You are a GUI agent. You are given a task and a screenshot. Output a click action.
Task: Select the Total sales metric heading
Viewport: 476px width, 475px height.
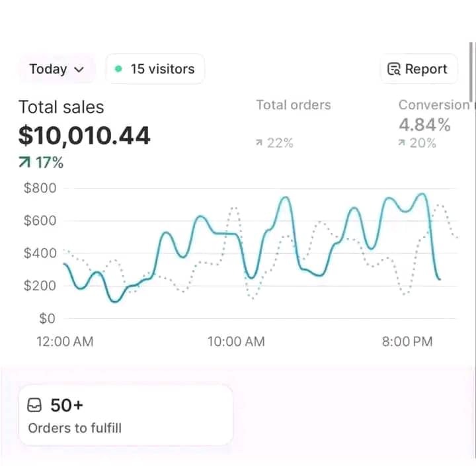pyautogui.click(x=61, y=107)
